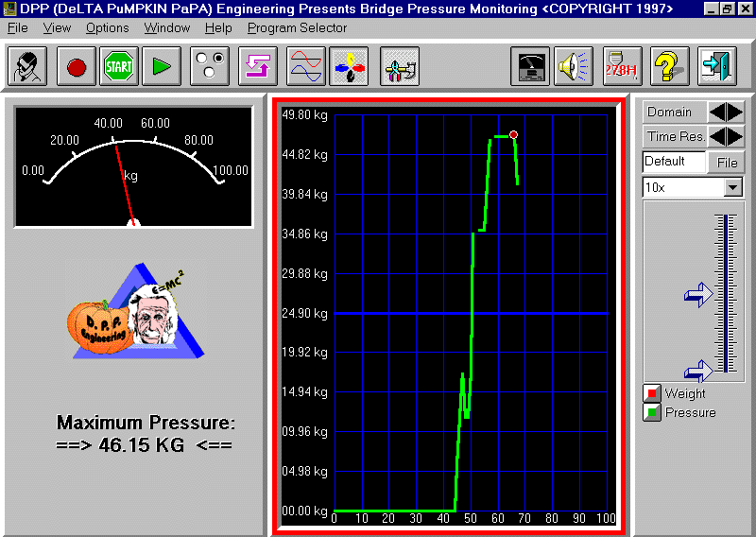
Task: Click the analog kg gauge display
Action: click(x=133, y=166)
